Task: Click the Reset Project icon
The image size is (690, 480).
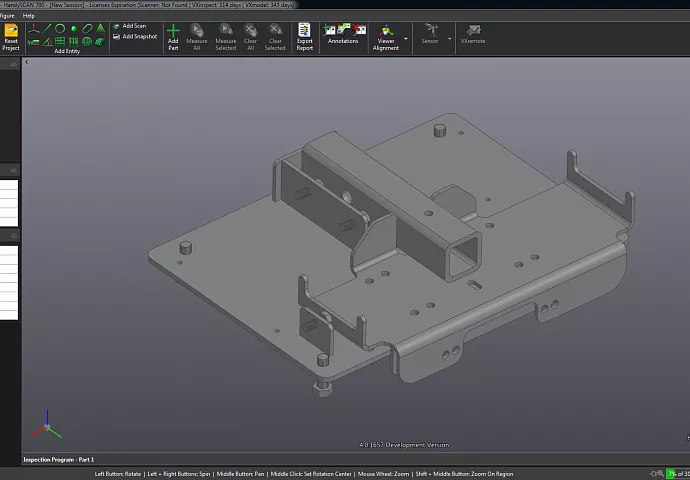Action: 11,31
